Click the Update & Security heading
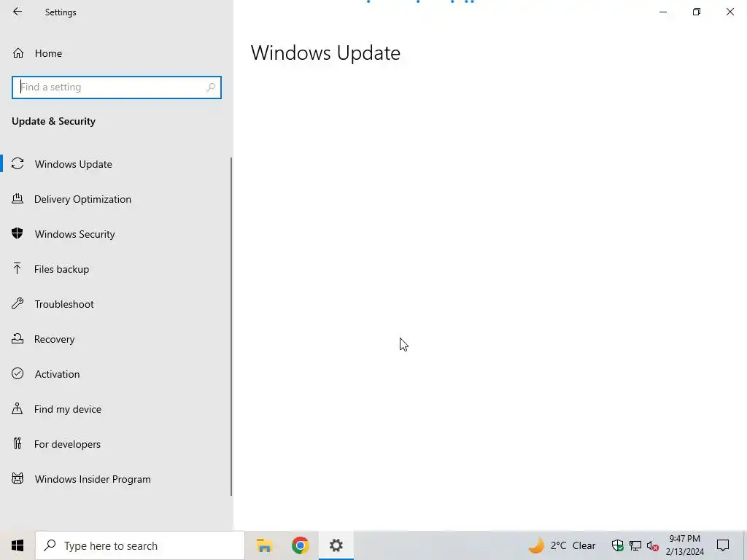Image resolution: width=747 pixels, height=560 pixels. tap(53, 121)
